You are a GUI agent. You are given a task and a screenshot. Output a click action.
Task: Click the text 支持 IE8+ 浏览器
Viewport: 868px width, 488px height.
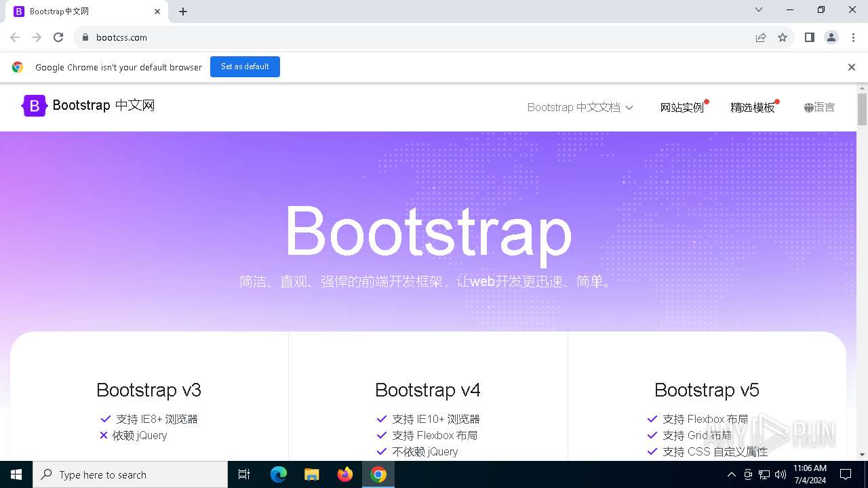coord(157,419)
